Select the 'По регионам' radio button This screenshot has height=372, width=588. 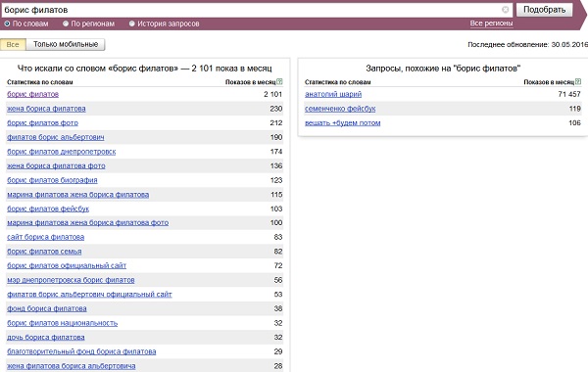(x=66, y=23)
